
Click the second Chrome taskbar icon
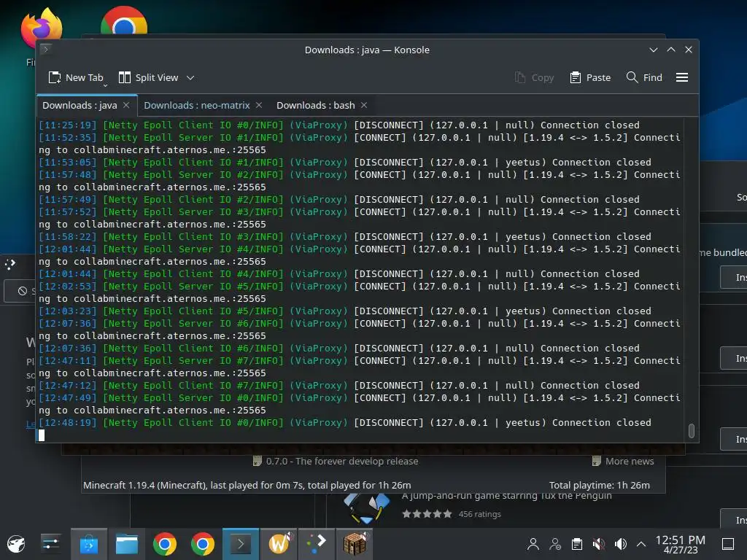(203, 544)
